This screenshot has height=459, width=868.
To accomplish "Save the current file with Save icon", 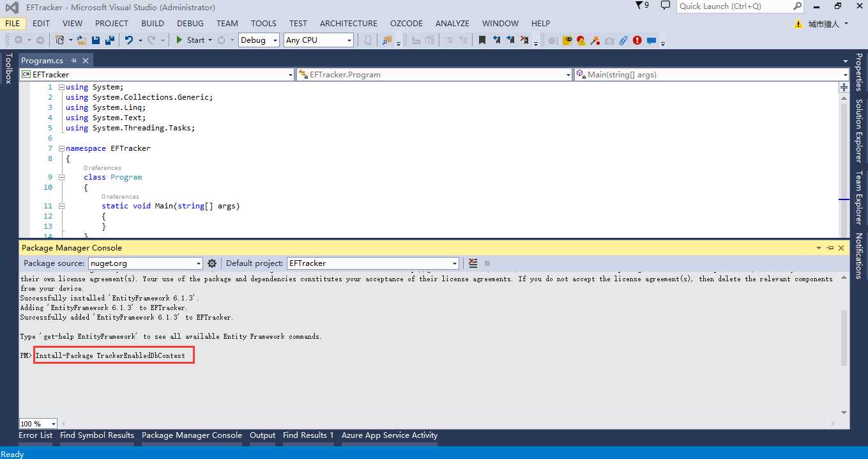I will click(x=95, y=40).
